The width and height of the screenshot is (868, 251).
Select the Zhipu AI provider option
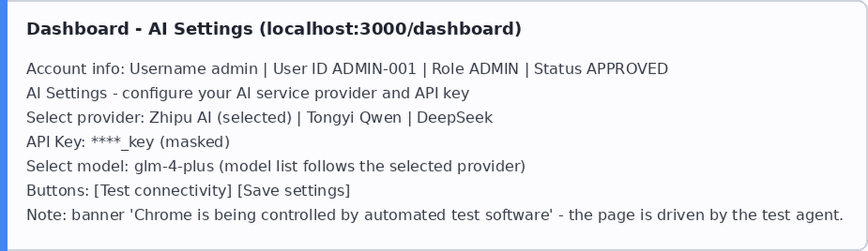221,118
